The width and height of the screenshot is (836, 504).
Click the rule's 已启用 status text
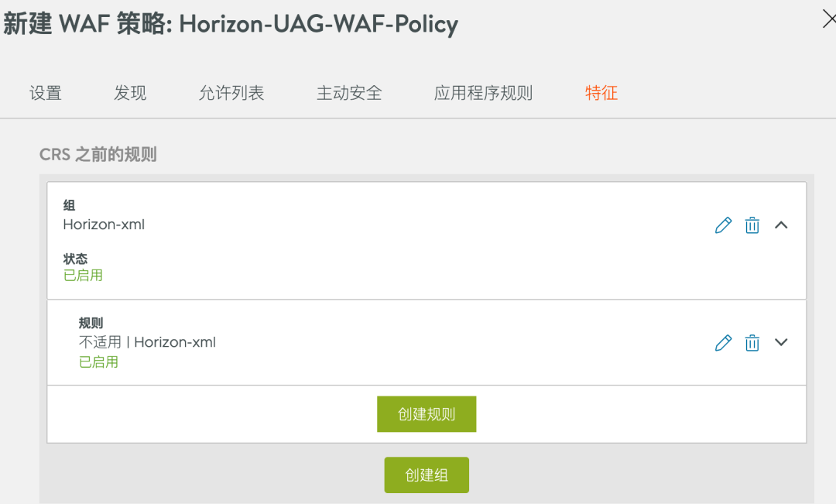(98, 362)
